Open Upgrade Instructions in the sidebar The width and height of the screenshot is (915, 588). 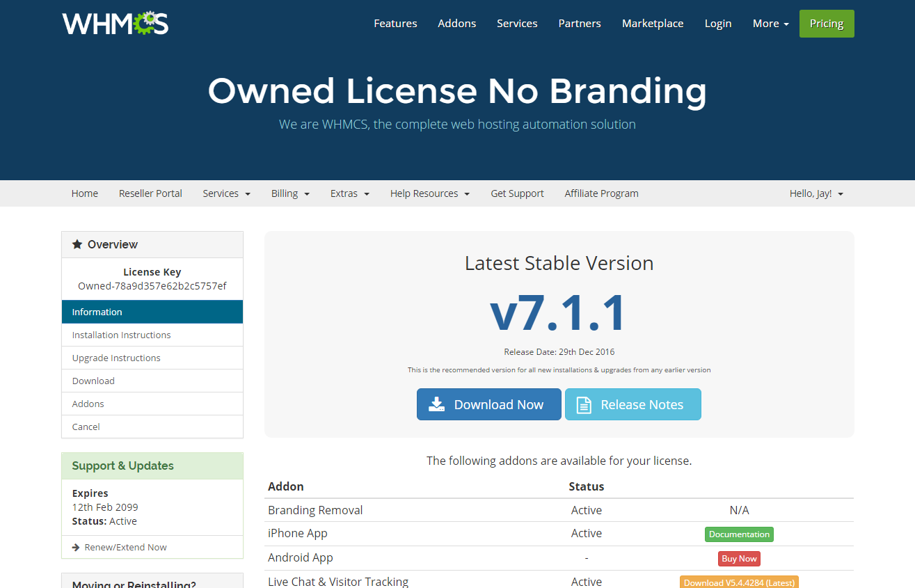pos(152,358)
